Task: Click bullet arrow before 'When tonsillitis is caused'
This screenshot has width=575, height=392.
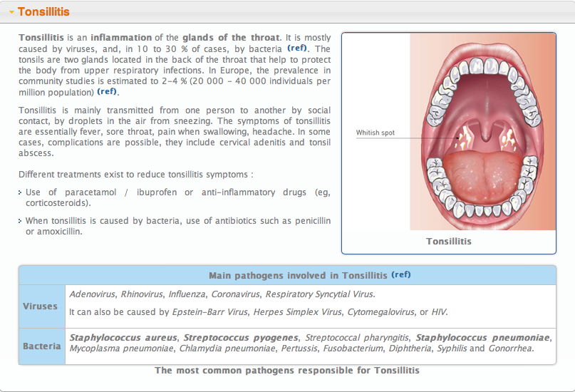Action: coord(20,221)
